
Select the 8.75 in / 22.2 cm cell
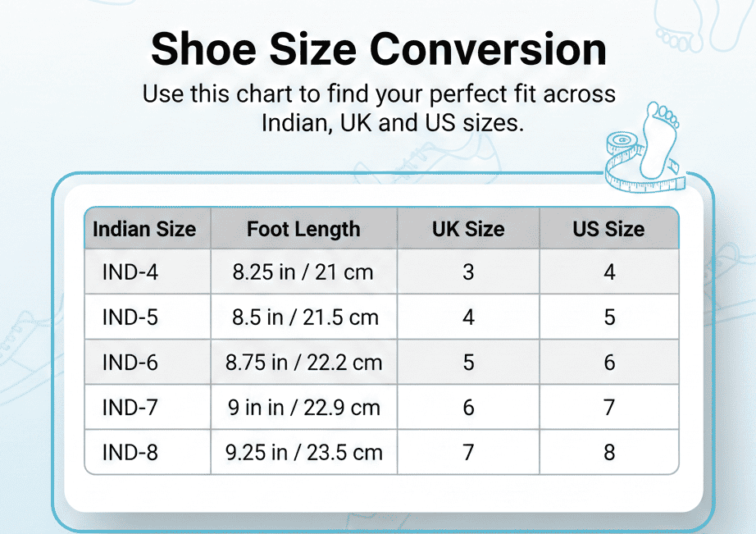click(304, 363)
